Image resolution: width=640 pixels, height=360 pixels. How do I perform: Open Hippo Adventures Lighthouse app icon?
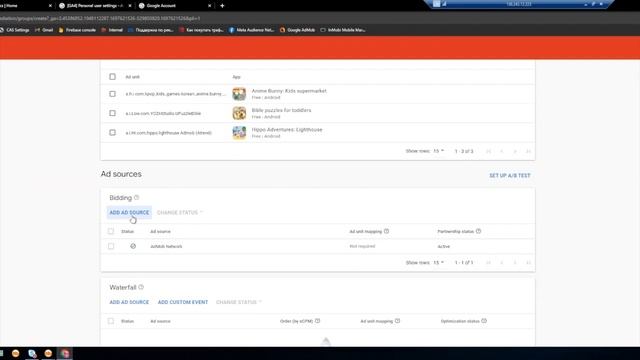[239, 133]
